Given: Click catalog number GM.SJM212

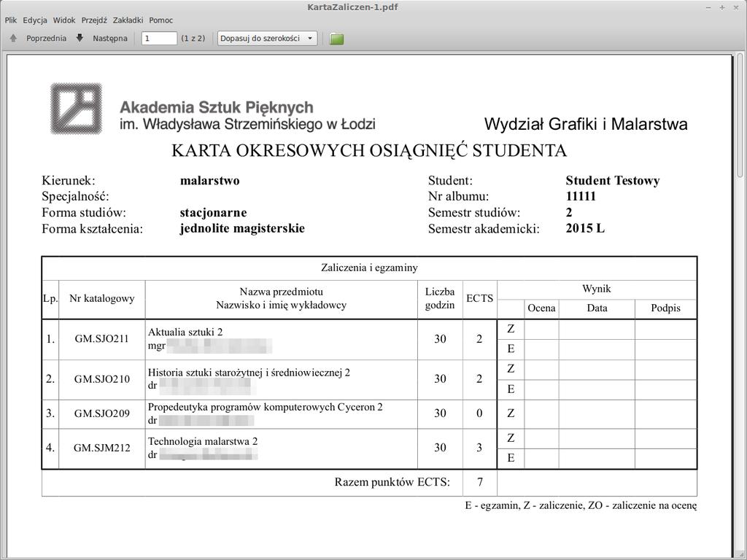Looking at the screenshot, I should (x=102, y=448).
